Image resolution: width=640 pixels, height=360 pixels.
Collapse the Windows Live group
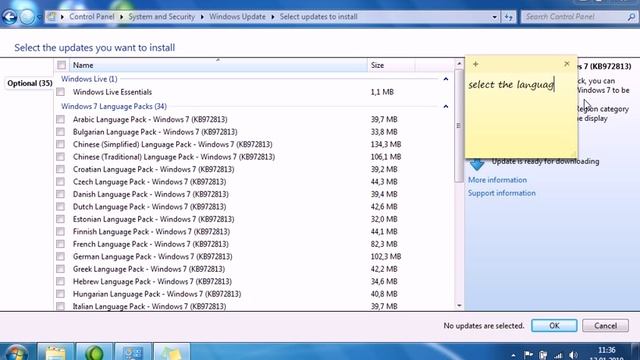tap(446, 79)
